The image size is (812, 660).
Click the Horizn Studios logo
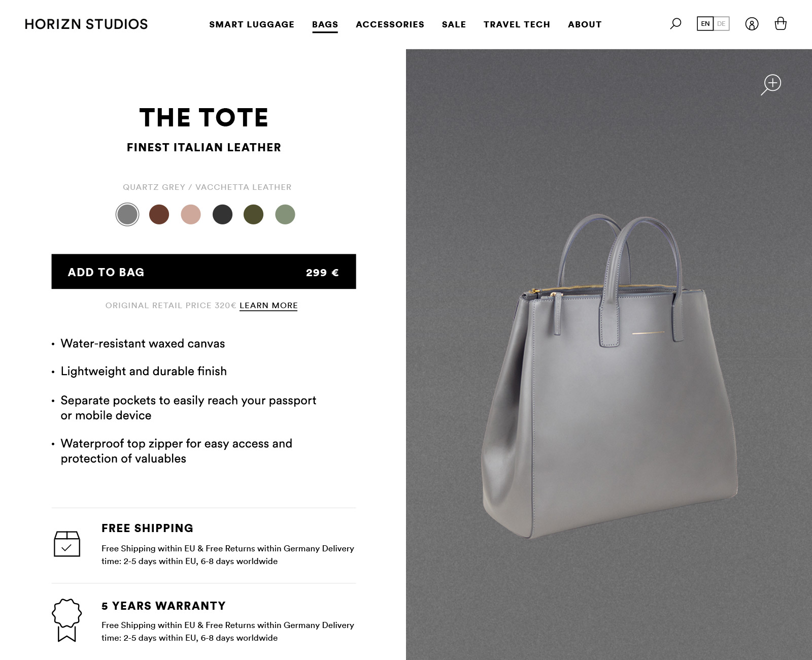coord(86,24)
